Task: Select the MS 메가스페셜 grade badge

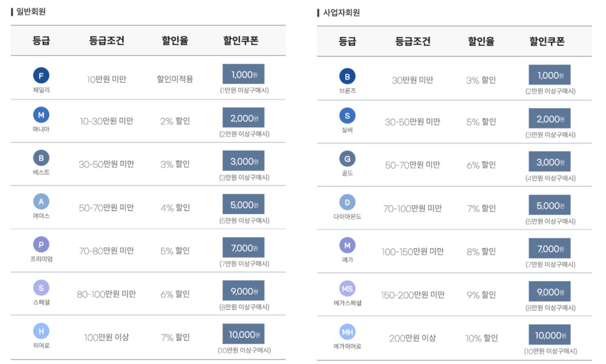Action: 347,289
